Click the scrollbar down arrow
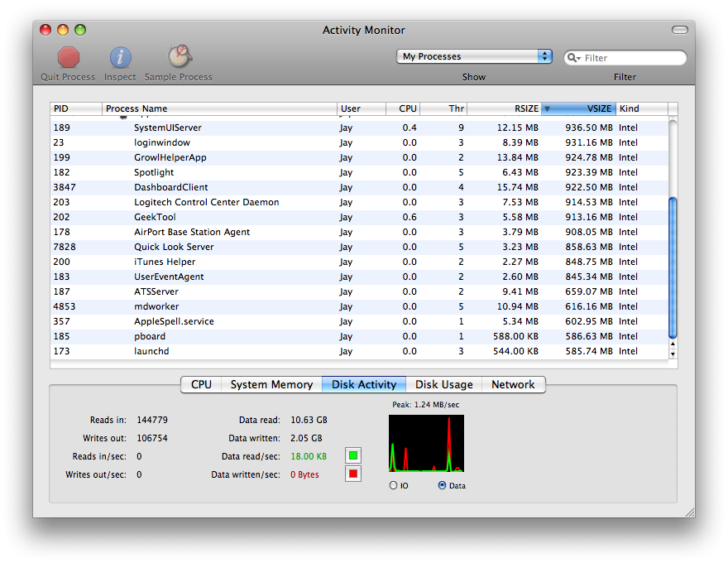The width and height of the screenshot is (728, 563). [673, 354]
